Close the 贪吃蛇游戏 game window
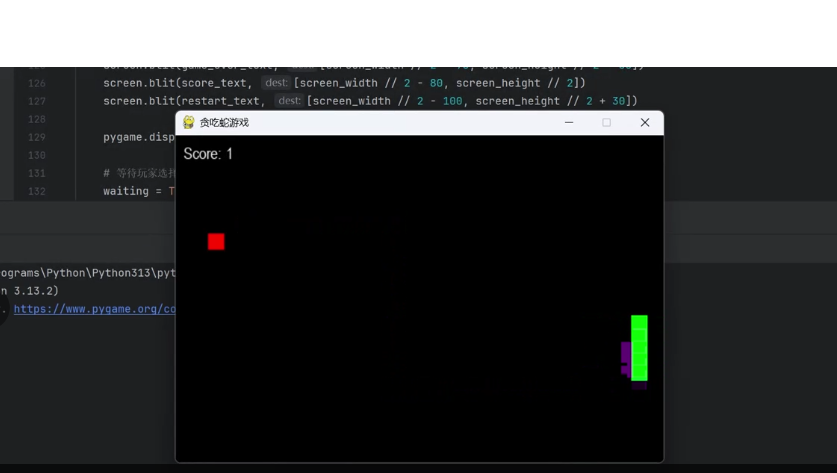 645,122
